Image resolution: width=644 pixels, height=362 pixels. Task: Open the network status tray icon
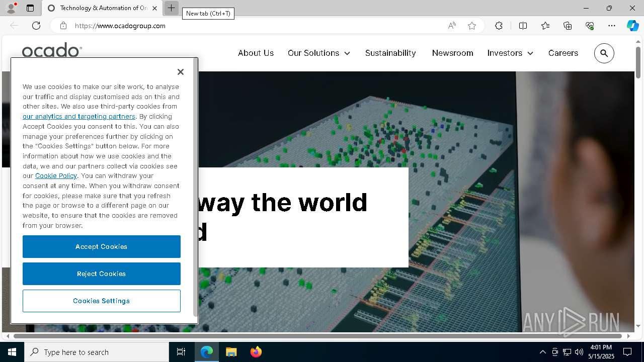tap(567, 352)
